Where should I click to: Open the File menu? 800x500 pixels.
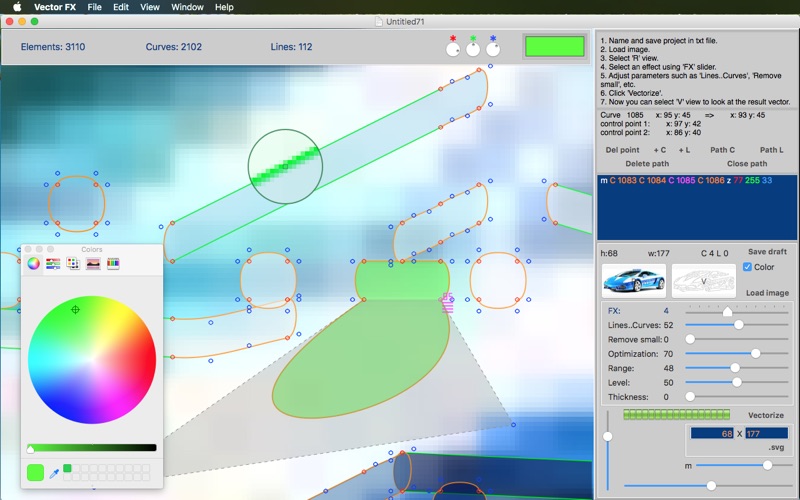[94, 7]
